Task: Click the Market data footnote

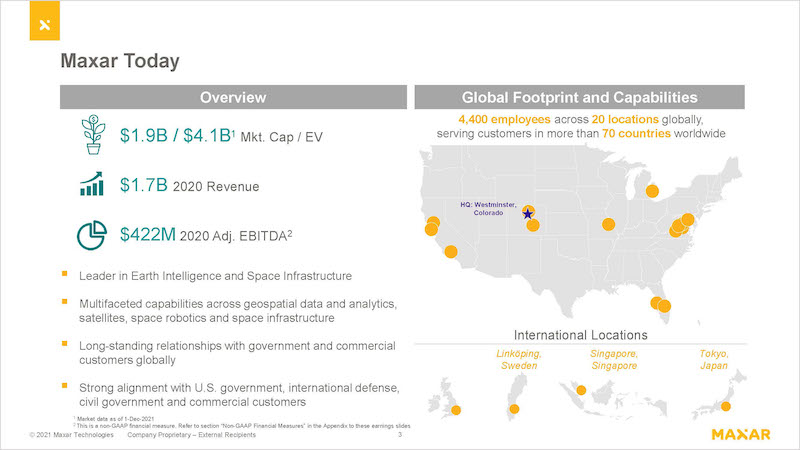Action: 114,419
